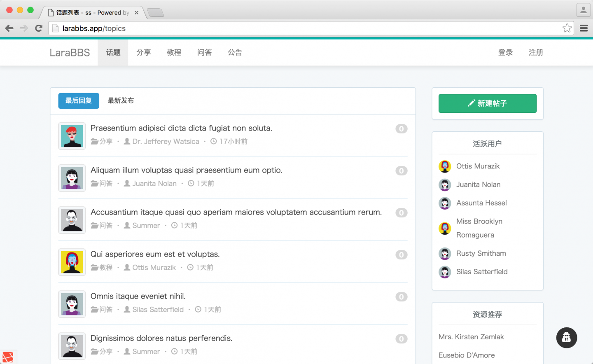
Task: Click the LaraBBS brand logo
Action: (x=70, y=53)
